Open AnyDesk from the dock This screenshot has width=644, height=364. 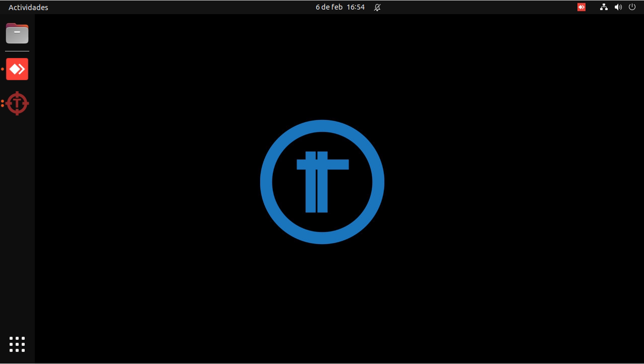pyautogui.click(x=17, y=69)
